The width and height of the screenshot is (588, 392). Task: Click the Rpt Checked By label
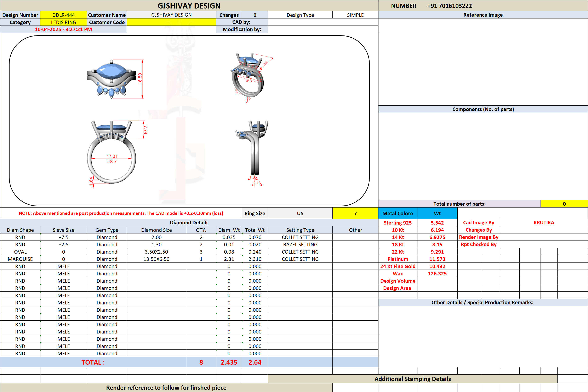coord(479,244)
